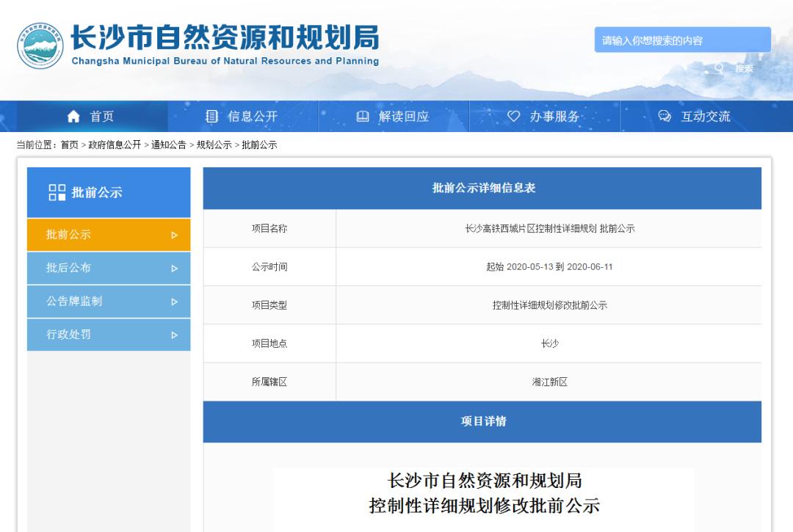Click the Changsha Bureau round logo
Viewport: 793px width, 532px height.
[40, 45]
